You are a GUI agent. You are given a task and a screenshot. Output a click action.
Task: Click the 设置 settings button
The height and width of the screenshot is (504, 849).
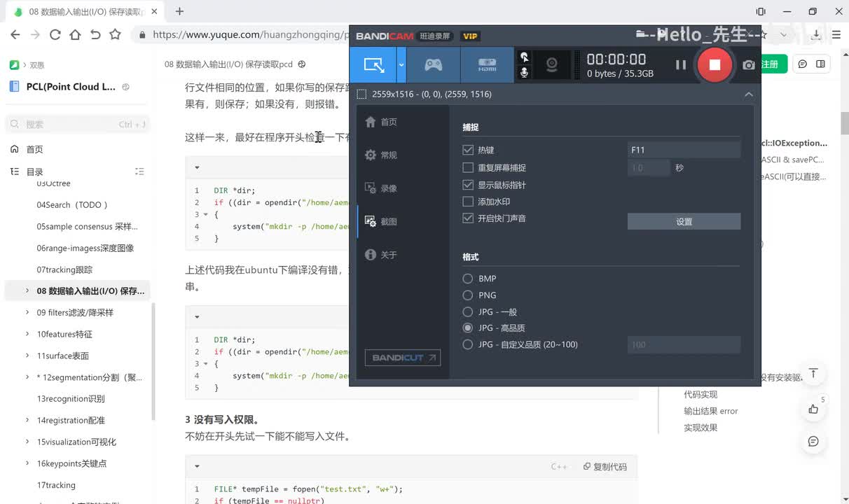coord(684,221)
